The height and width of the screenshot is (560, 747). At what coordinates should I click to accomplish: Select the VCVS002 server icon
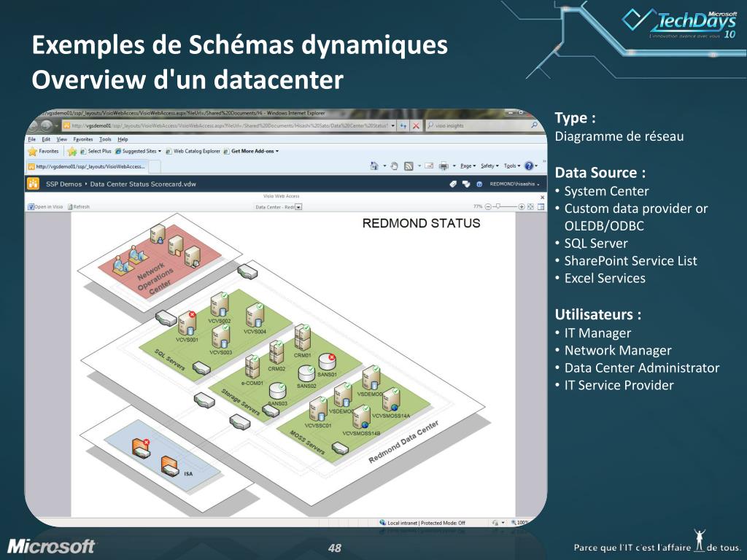(219, 305)
